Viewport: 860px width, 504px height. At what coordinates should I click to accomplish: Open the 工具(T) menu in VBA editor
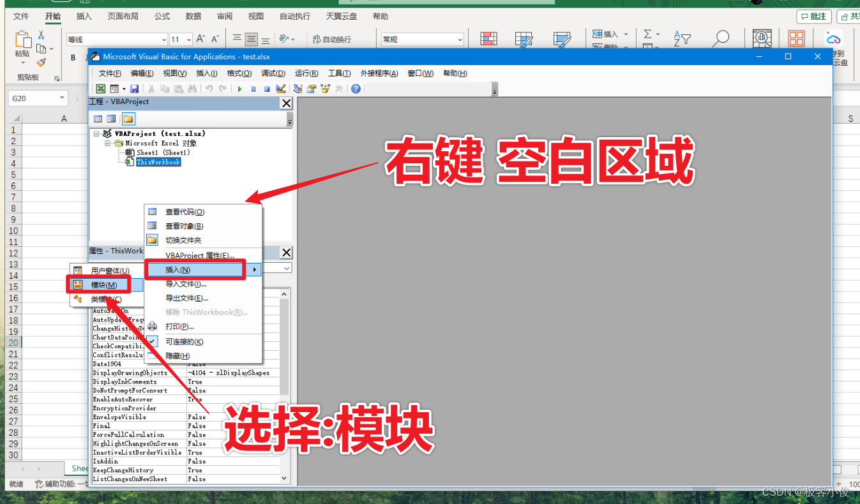339,73
